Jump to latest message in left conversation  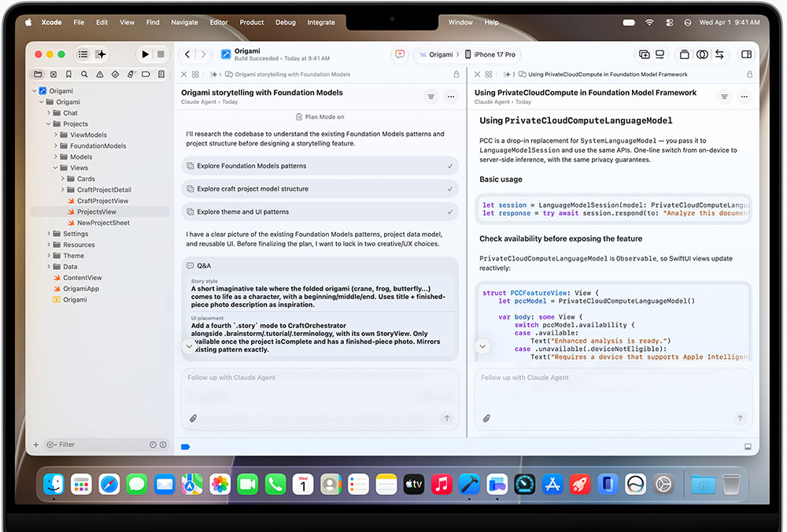click(x=189, y=346)
